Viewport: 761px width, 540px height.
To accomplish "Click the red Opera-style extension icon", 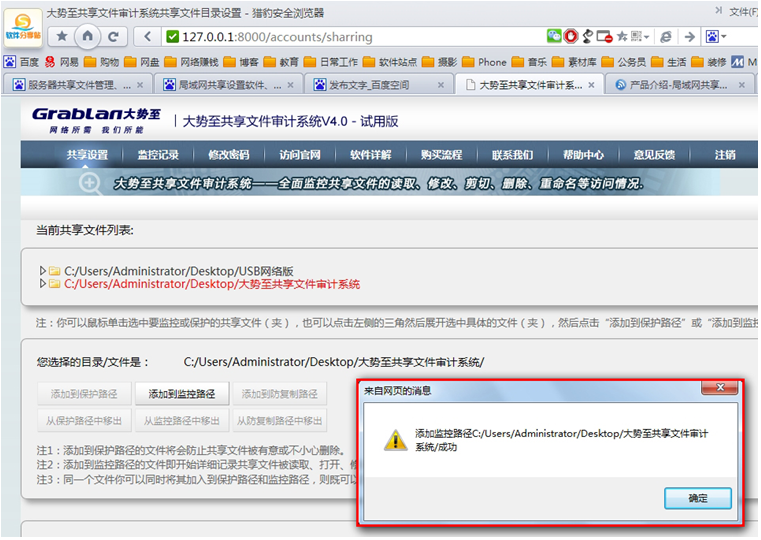I will point(570,36).
